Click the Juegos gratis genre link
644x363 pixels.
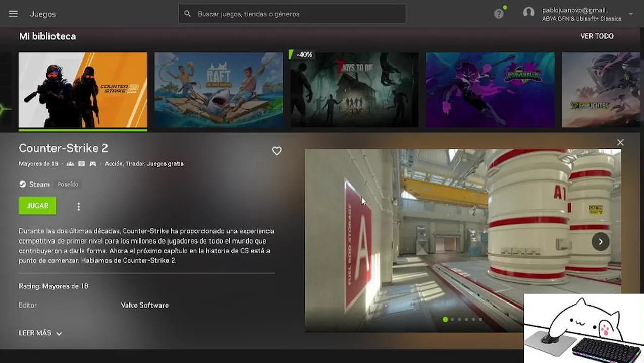[165, 164]
